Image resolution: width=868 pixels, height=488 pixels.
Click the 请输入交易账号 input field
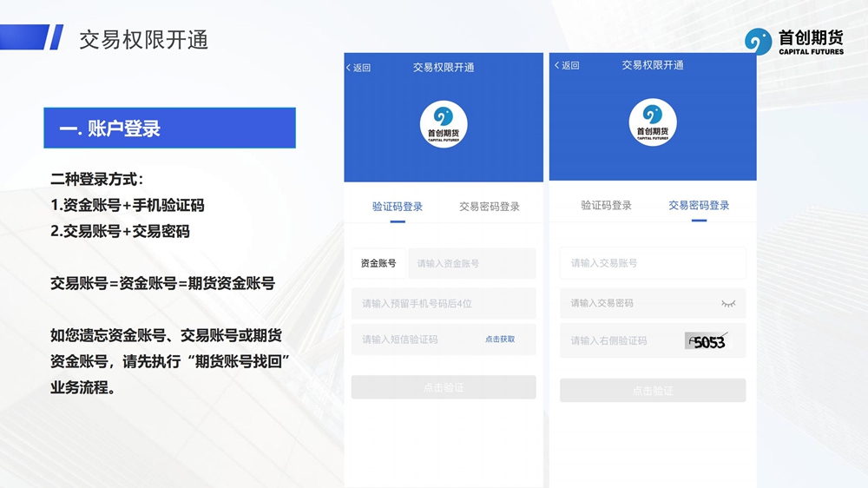click(x=653, y=263)
